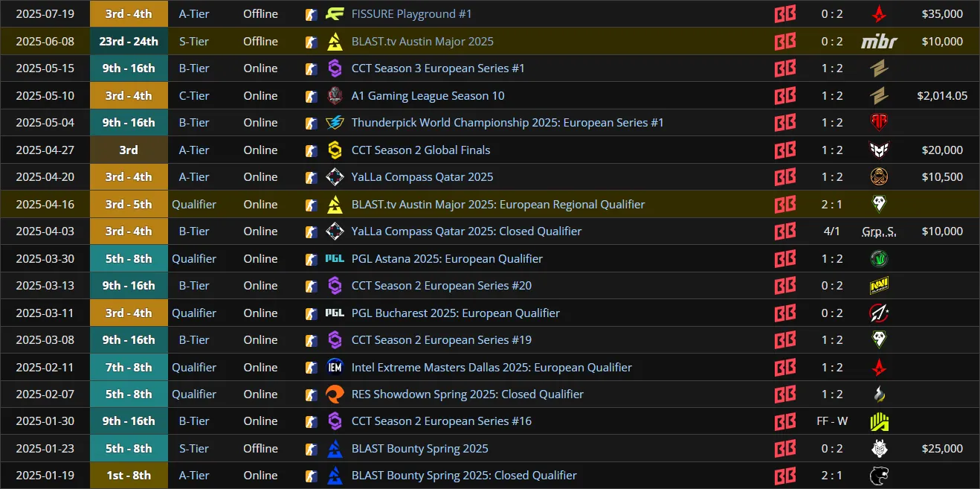Screen dimensions: 980x489
Task: Click the C-Tier label in the A1 Gaming League row
Action: click(194, 95)
